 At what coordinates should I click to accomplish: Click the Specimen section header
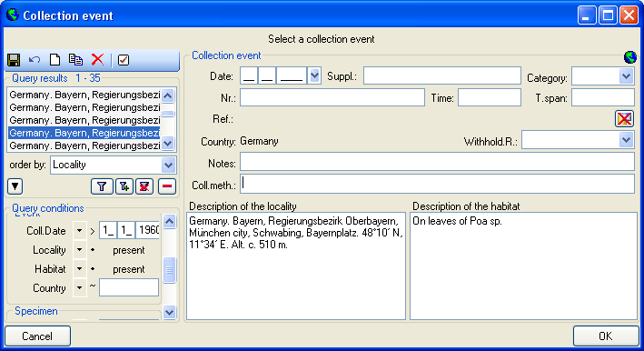(36, 311)
